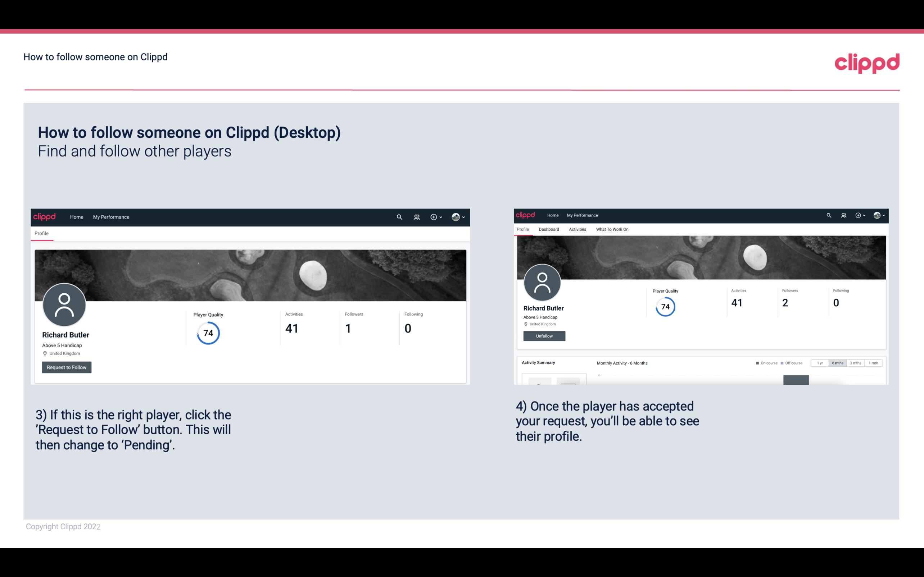Image resolution: width=924 pixels, height=577 pixels.
Task: Click the Player Quality score circle '74'
Action: [208, 333]
